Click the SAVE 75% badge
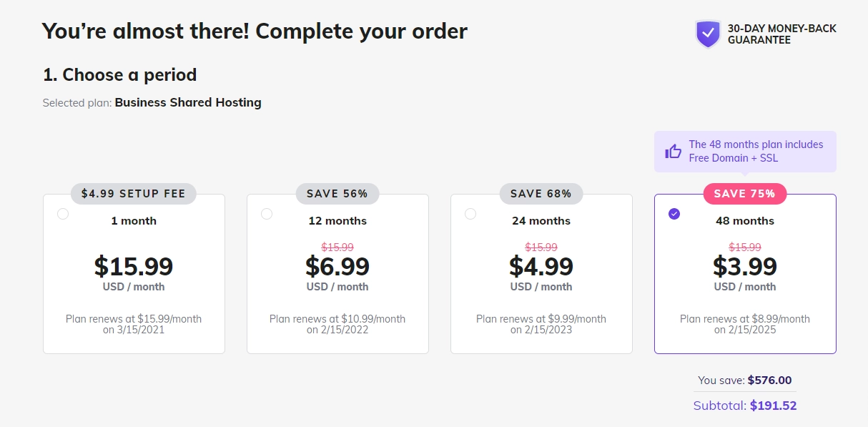Viewport: 868px width, 427px height. click(745, 193)
